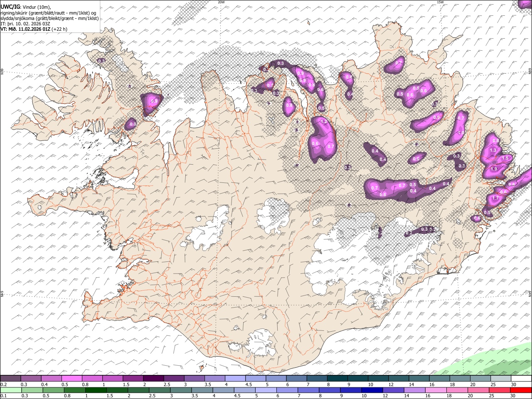Click the '20W' longitude label
The height and width of the screenshot is (399, 532).
pyautogui.click(x=221, y=2)
